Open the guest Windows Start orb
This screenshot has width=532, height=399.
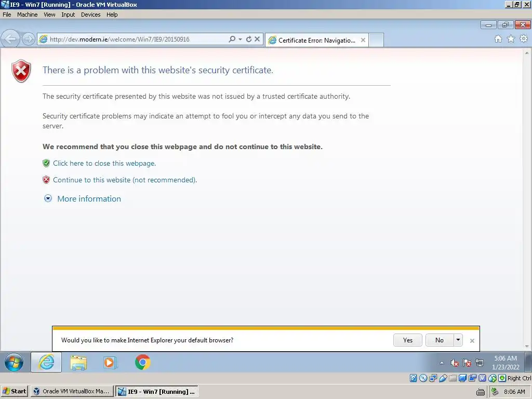coord(14,362)
